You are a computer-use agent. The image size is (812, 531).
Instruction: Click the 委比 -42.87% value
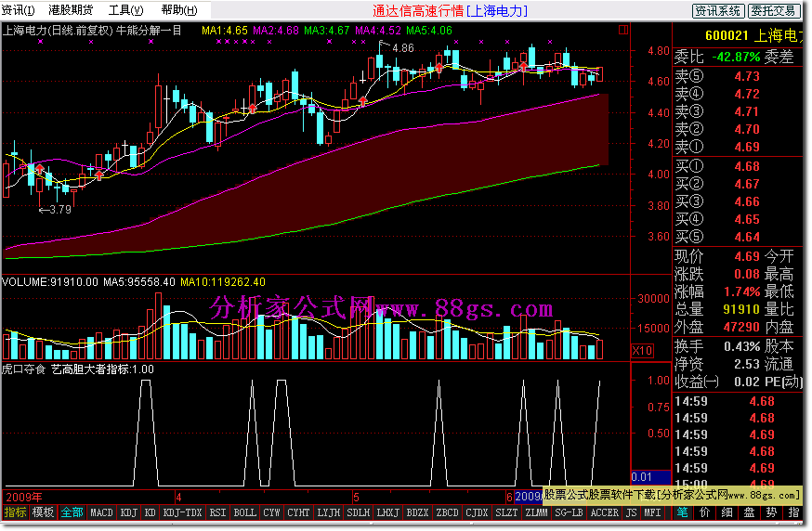point(736,57)
